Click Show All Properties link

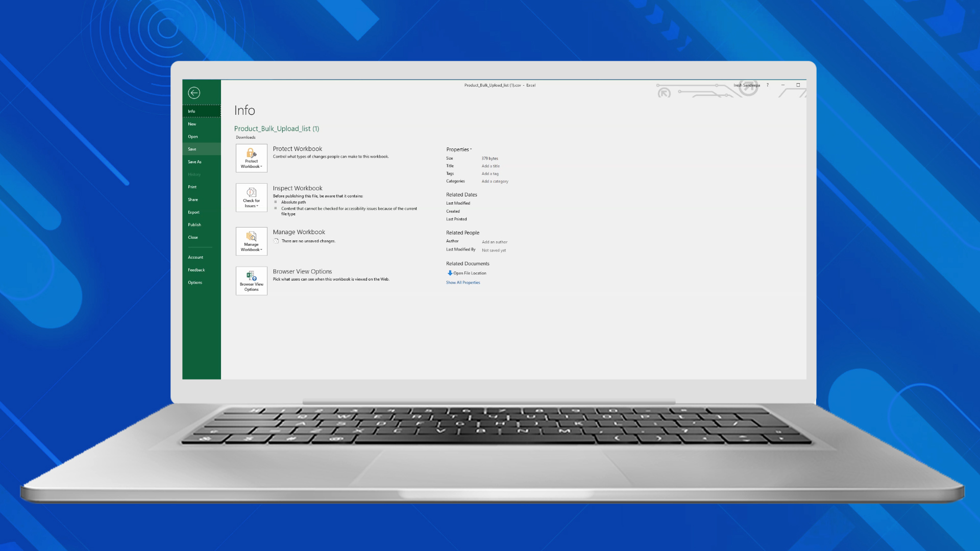tap(463, 283)
